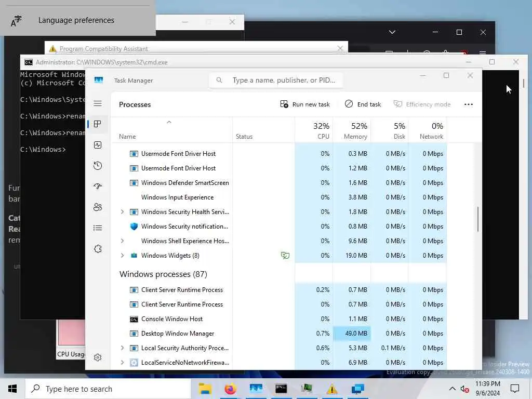Viewport: 532px width, 399px height.
Task: Open warning triangle app in taskbar
Action: click(x=332, y=389)
